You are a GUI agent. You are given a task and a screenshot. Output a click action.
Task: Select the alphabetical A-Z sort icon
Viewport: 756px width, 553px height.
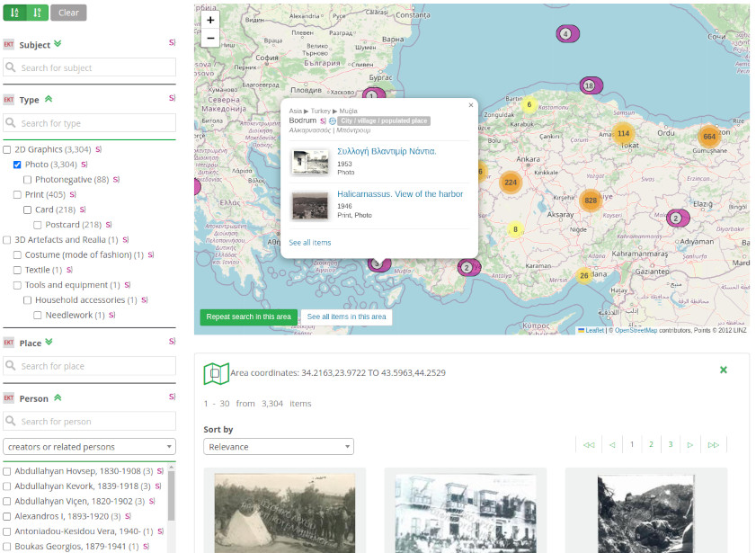pos(13,13)
